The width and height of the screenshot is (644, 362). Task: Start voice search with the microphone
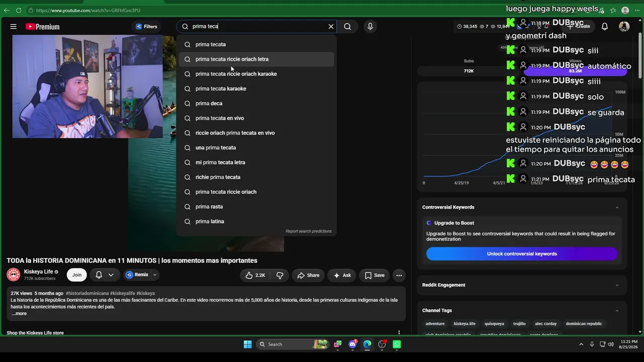point(370,27)
